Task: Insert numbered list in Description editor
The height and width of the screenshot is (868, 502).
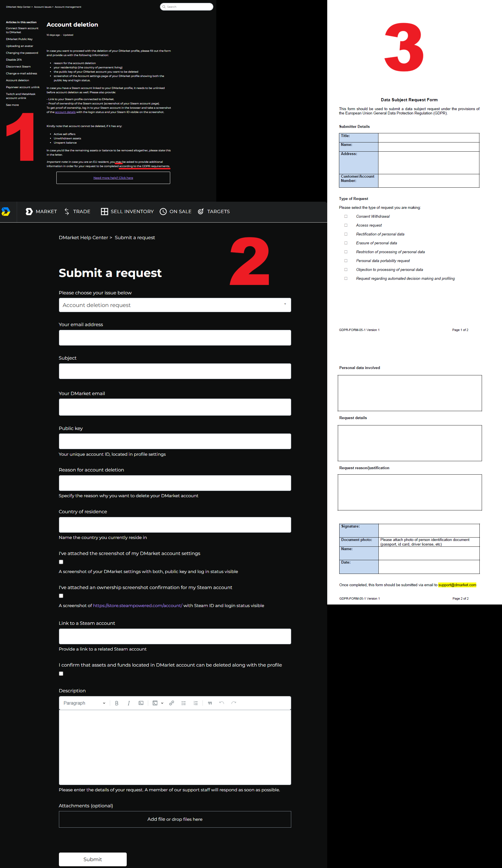Action: (196, 703)
